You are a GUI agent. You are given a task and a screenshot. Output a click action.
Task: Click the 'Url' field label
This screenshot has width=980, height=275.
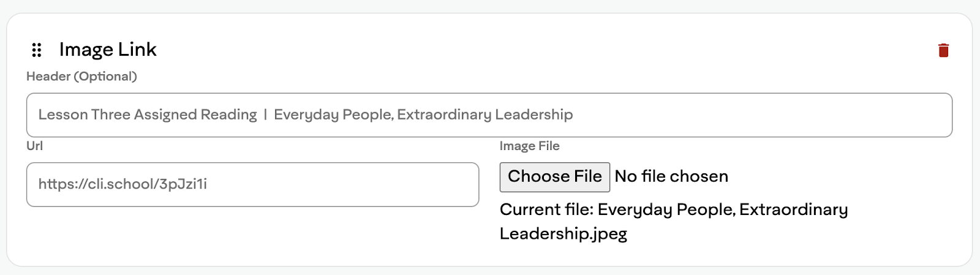pos(34,146)
